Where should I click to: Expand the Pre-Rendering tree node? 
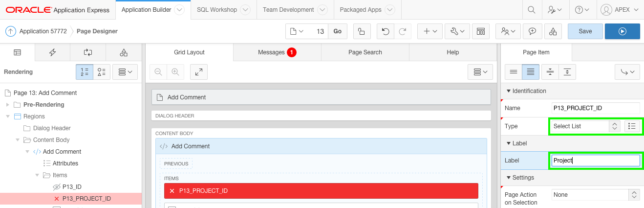pos(7,105)
